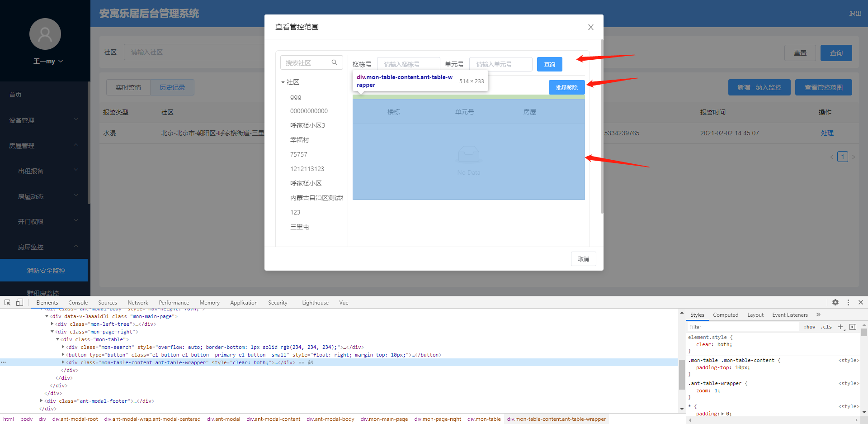Expand mon-left-tree div node in Elements
This screenshot has height=424, width=868.
(52, 324)
